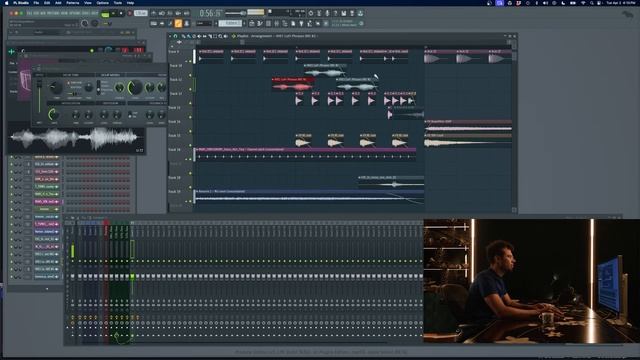640x360 pixels.
Task: Click the song time display
Action: pos(210,13)
